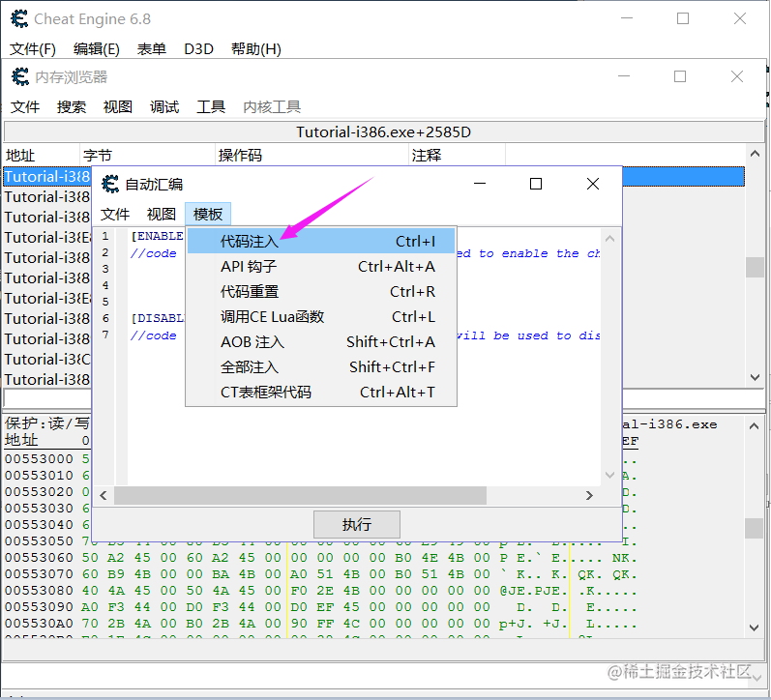Open 帮助(H) menu in main window
Viewport: 771px width, 700px height.
click(256, 48)
